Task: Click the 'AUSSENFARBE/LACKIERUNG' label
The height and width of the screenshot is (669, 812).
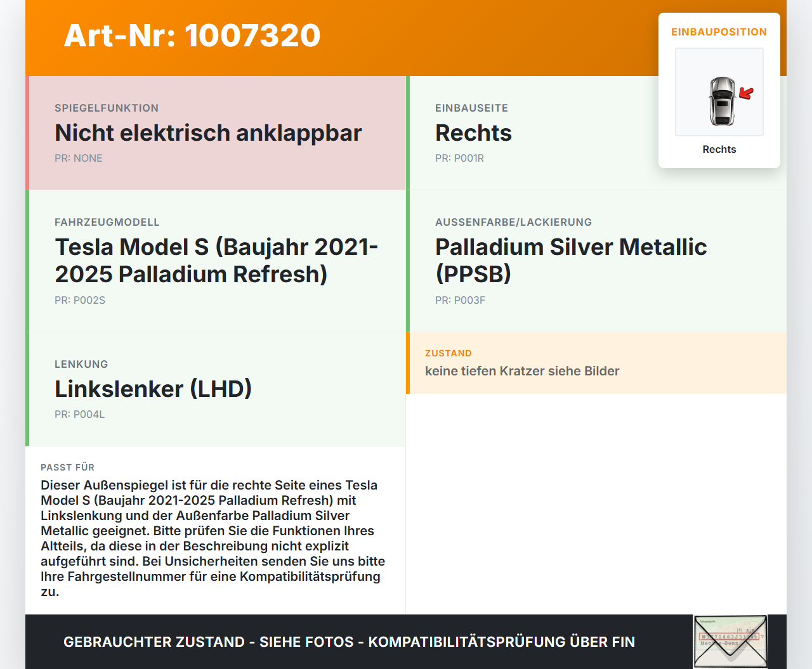Action: pos(513,223)
